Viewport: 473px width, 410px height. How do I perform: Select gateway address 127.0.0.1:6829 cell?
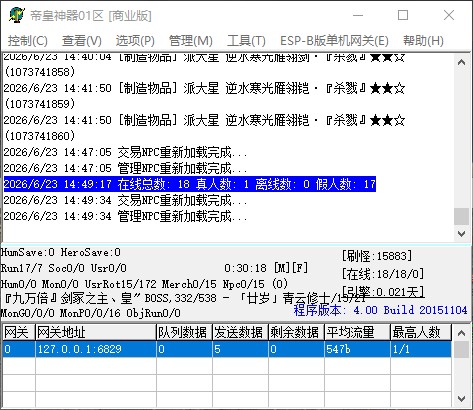click(x=96, y=349)
